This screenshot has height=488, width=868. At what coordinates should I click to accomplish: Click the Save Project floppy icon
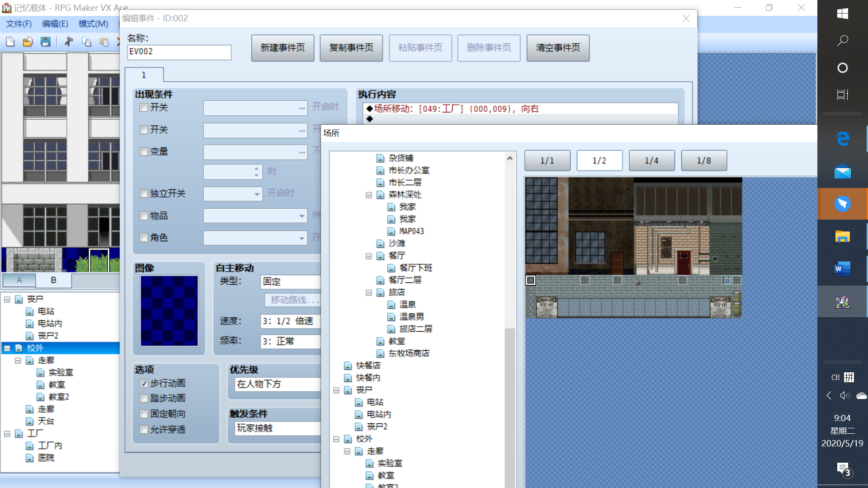click(45, 42)
